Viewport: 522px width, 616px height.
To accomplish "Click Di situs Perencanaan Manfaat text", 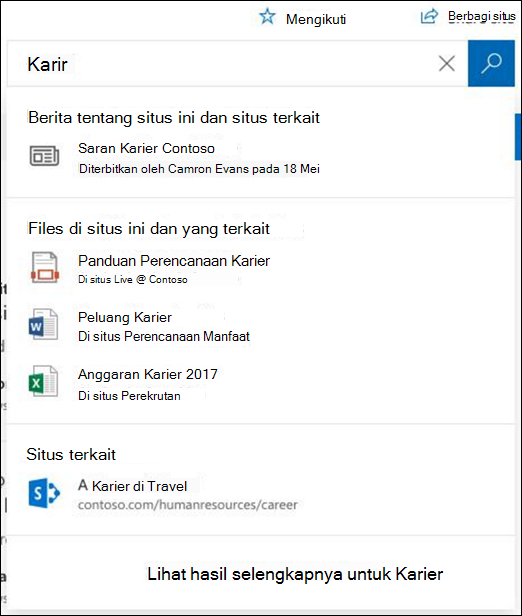I will pyautogui.click(x=164, y=336).
